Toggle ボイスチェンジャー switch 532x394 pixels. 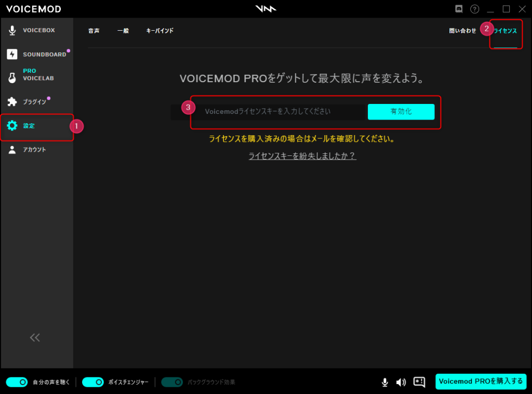92,382
